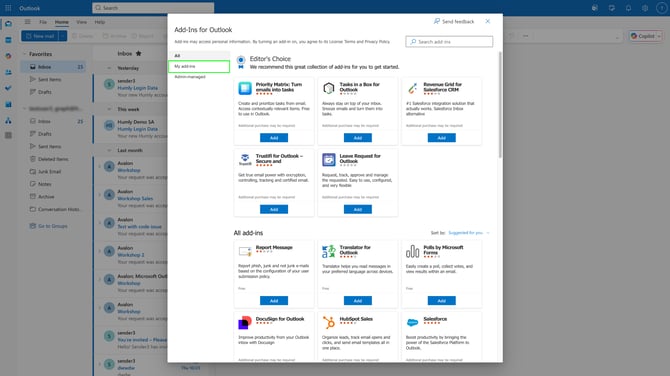
Task: Collapse the Yesterday message group
Action: click(109, 68)
